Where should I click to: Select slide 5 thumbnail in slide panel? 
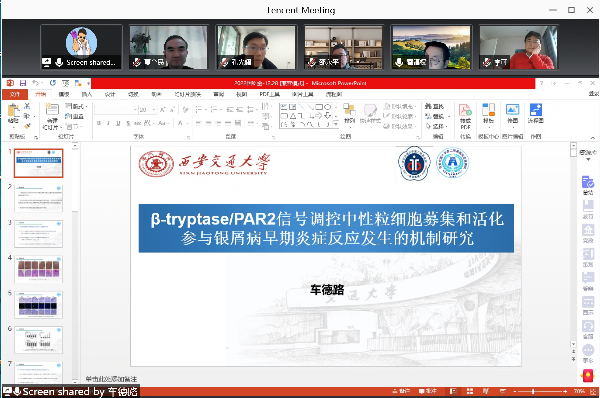(38, 305)
